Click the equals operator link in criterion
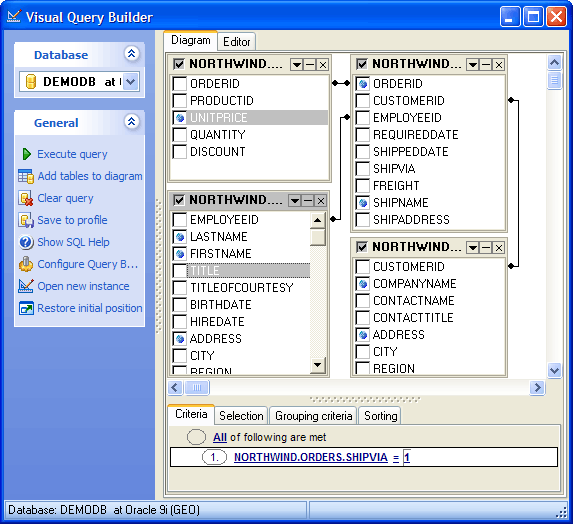The width and height of the screenshot is (573, 524). click(x=396, y=457)
